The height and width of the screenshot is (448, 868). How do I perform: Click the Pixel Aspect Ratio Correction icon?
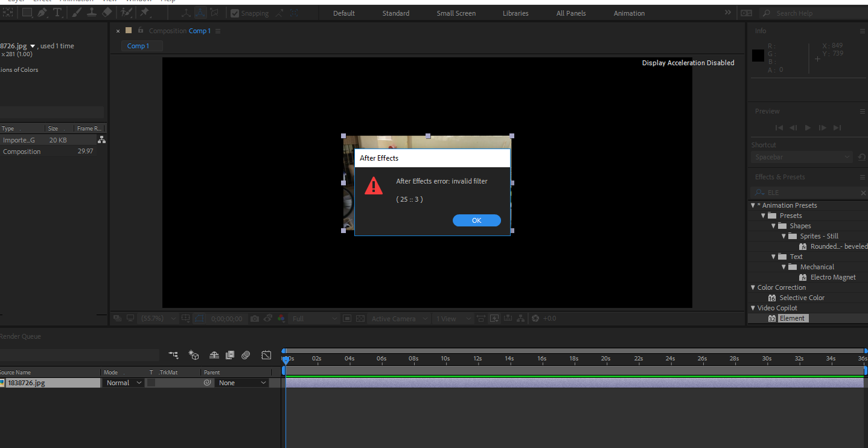(481, 318)
